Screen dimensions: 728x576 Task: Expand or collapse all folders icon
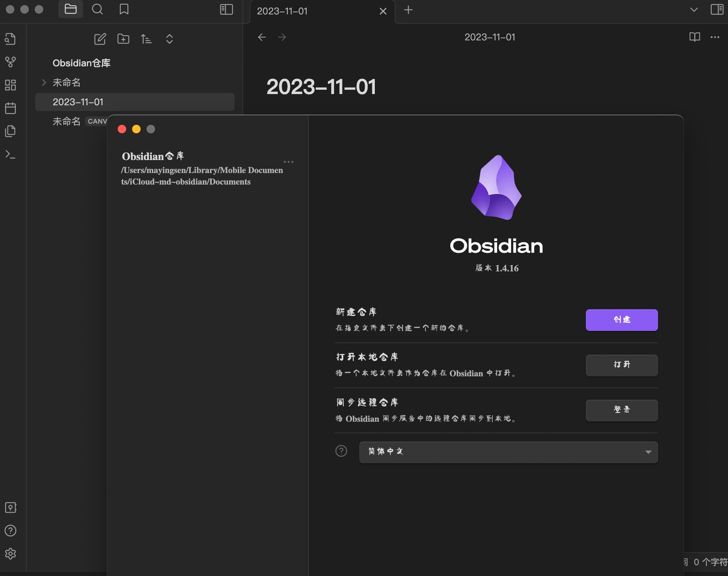tap(169, 39)
